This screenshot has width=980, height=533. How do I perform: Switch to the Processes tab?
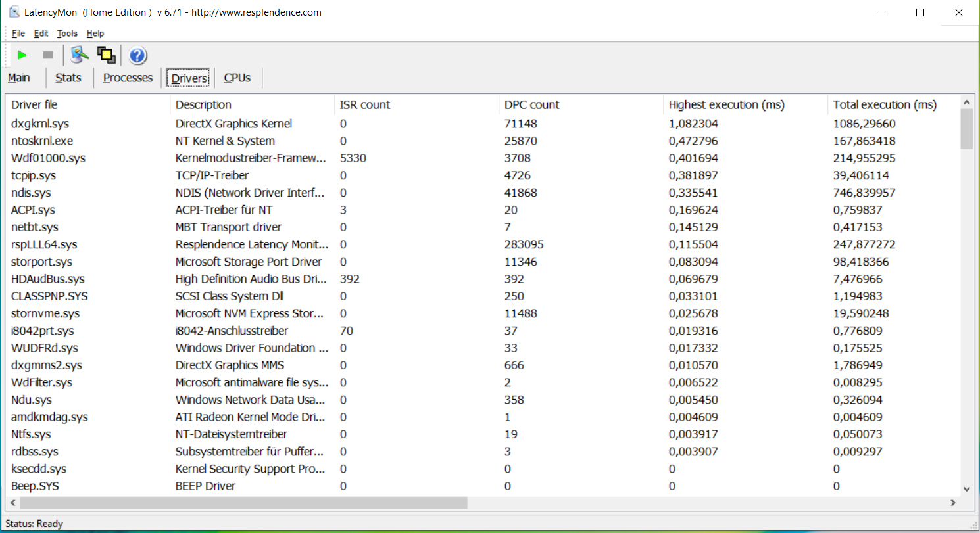coord(128,78)
